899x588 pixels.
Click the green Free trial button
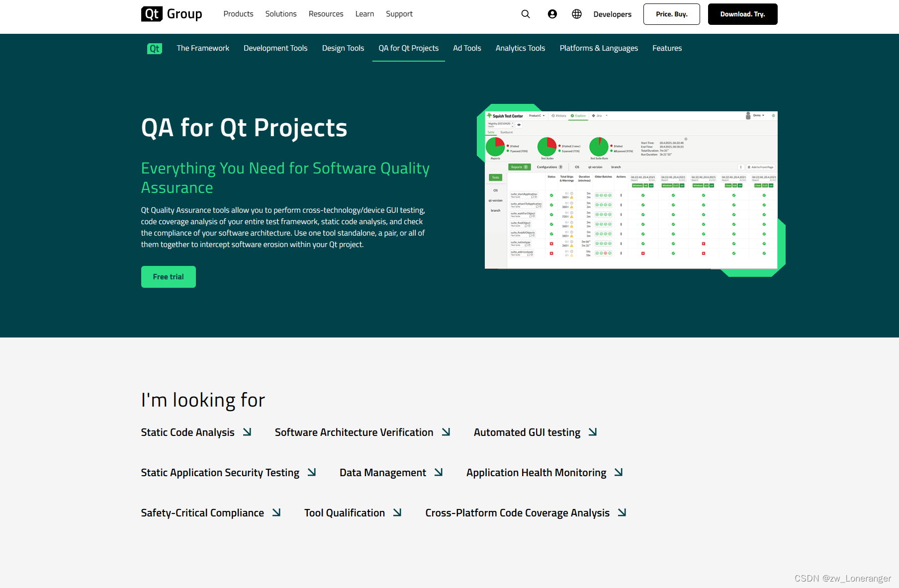click(169, 277)
